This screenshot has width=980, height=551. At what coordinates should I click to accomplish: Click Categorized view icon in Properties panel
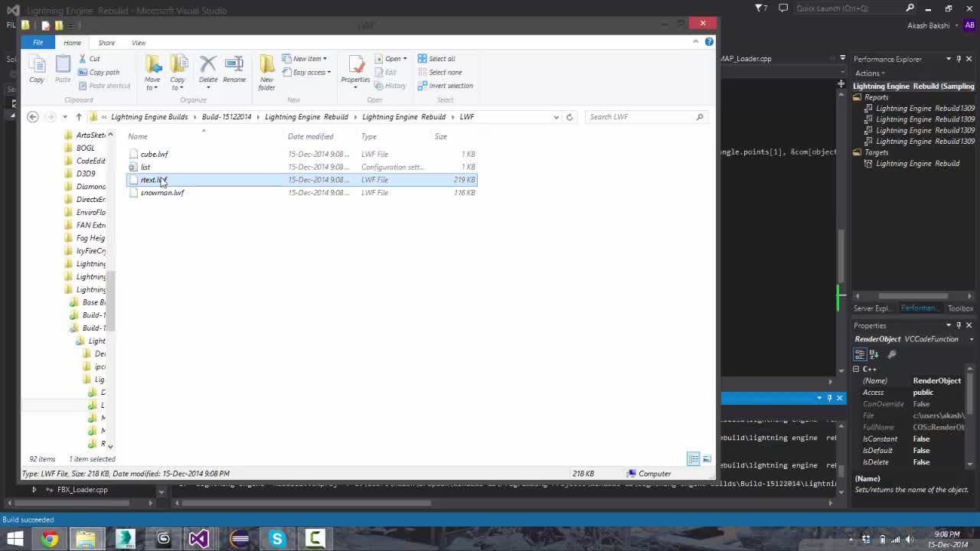(x=860, y=354)
